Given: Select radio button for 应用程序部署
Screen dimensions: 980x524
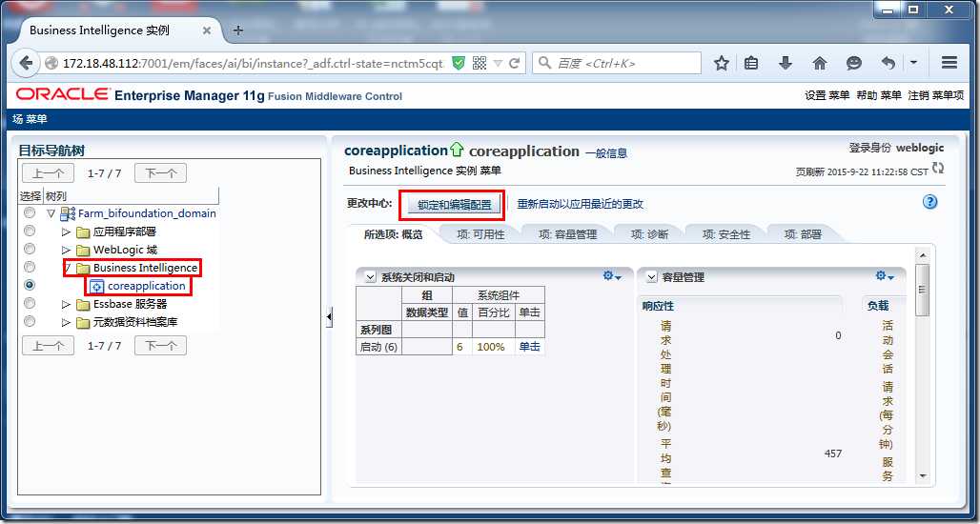Looking at the screenshot, I should pyautogui.click(x=29, y=232).
